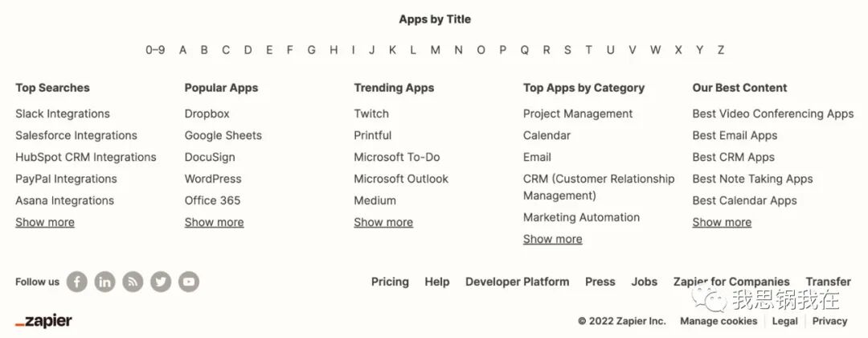Expand Show more under Popular Apps
Image resolution: width=868 pixels, height=338 pixels.
click(x=214, y=222)
